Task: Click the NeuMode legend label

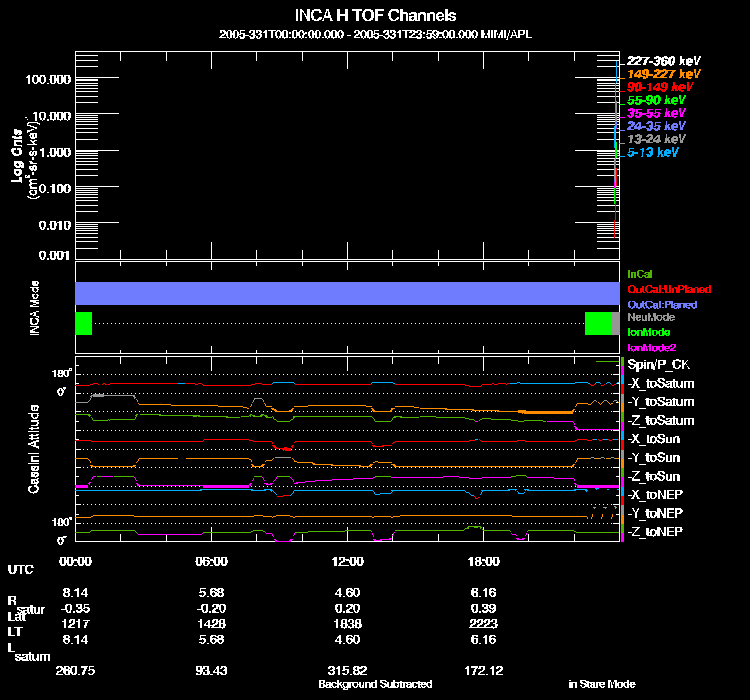Action: (651, 317)
